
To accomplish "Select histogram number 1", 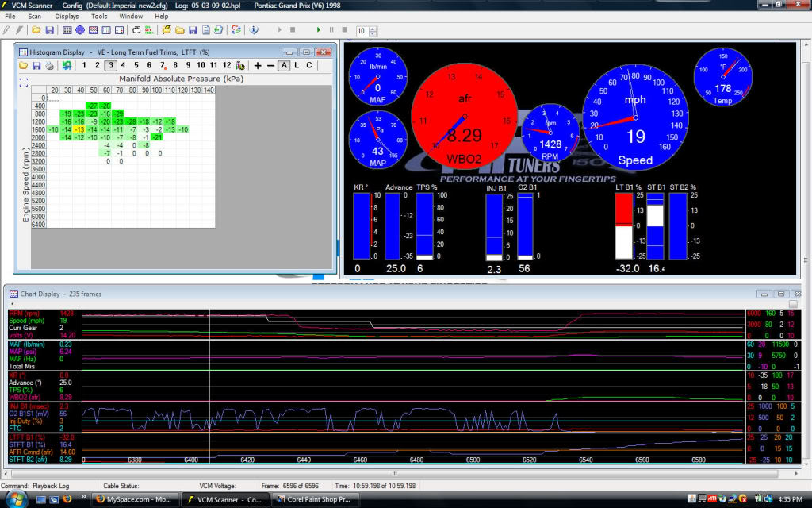I will (84, 65).
